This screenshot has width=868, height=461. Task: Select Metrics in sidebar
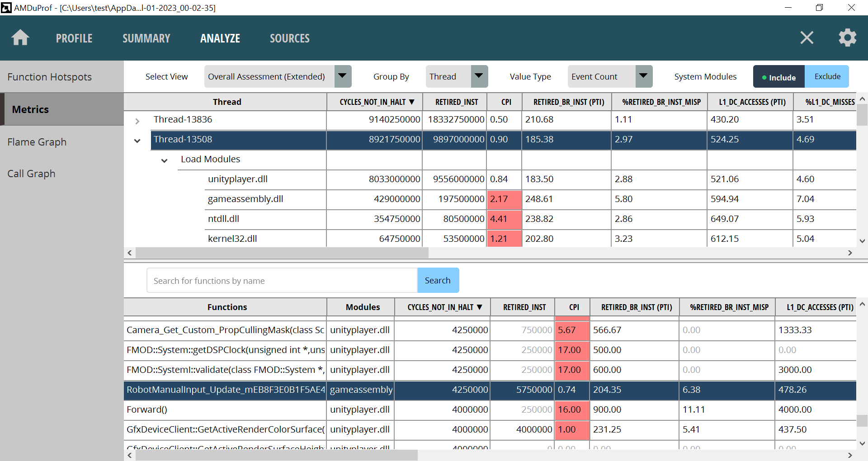pyautogui.click(x=62, y=109)
